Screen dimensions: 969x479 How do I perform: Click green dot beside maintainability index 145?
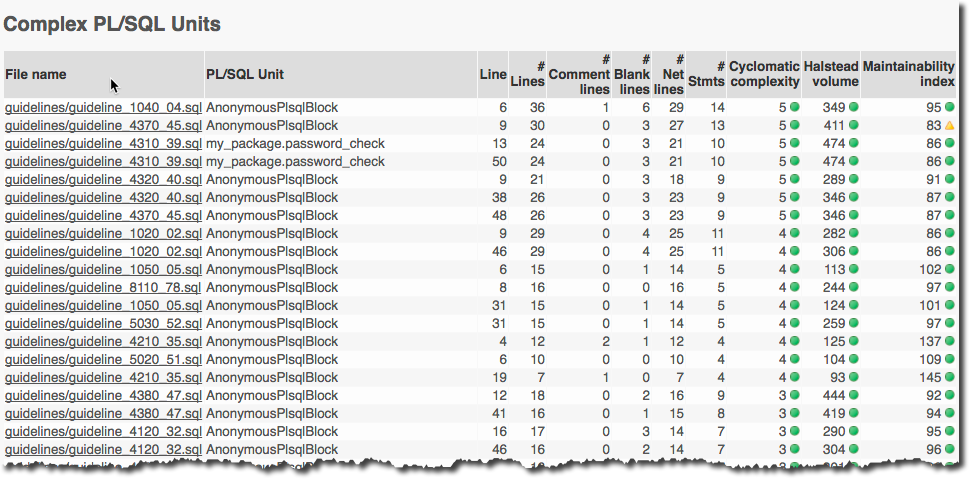[949, 377]
